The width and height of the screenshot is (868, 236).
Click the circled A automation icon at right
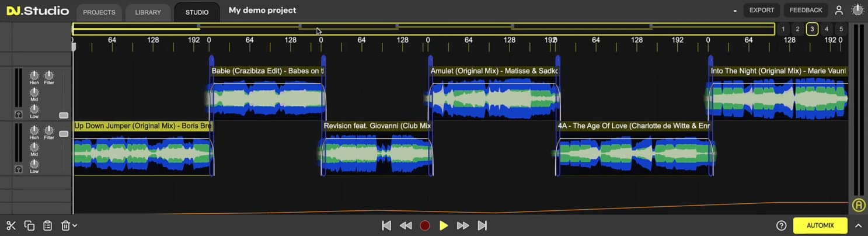(858, 205)
